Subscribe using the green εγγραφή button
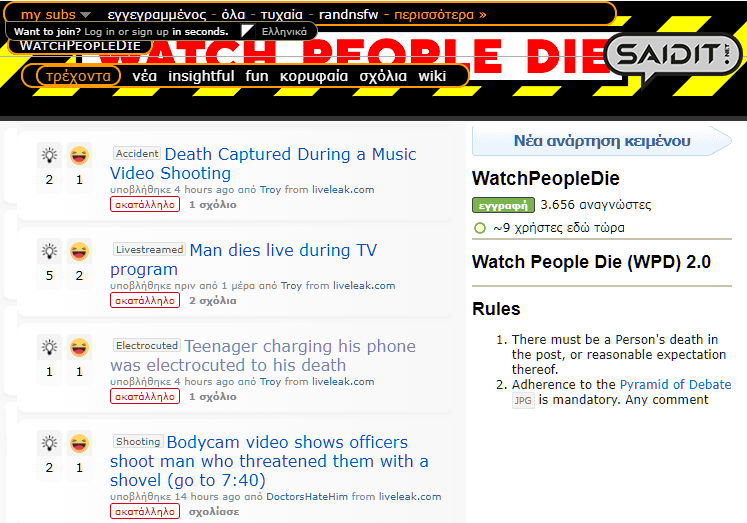Screen dimensions: 747x523 pyautogui.click(x=503, y=205)
